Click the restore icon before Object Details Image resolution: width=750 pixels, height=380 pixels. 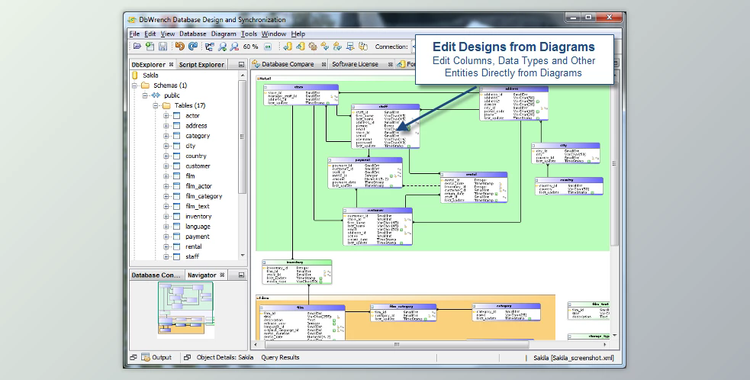click(x=188, y=358)
